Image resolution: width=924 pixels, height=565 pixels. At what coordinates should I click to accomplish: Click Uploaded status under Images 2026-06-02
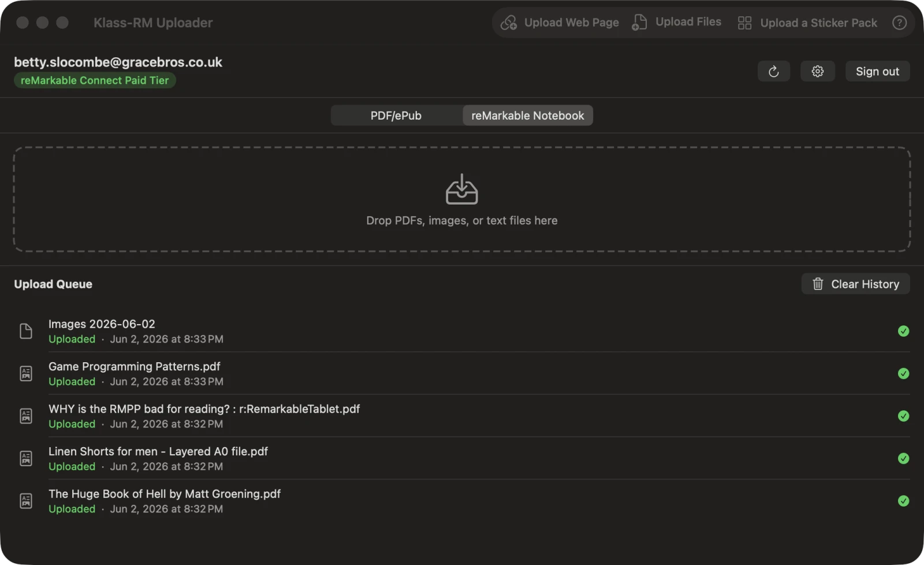[72, 339]
